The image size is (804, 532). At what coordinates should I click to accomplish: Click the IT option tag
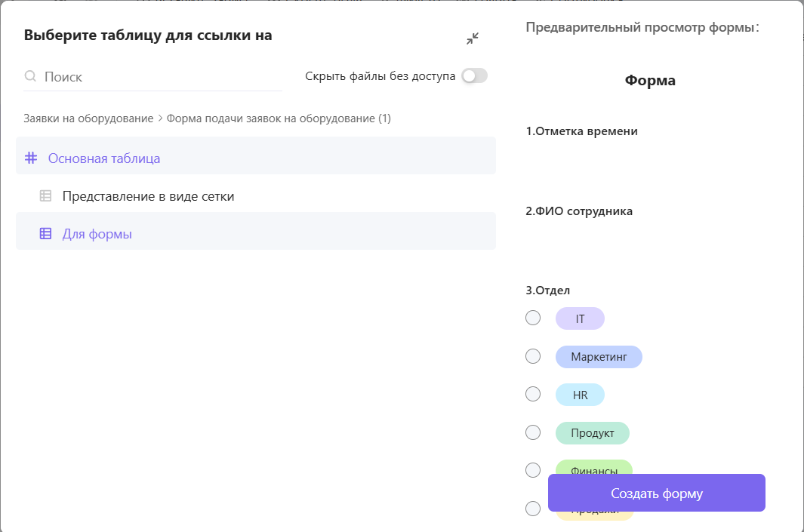click(580, 318)
